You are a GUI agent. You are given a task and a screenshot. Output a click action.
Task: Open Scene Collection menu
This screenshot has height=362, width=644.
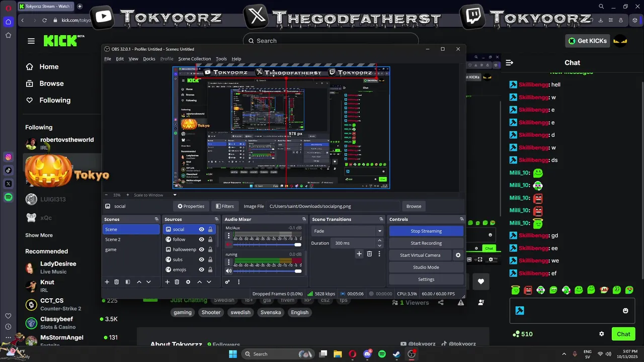click(x=194, y=59)
